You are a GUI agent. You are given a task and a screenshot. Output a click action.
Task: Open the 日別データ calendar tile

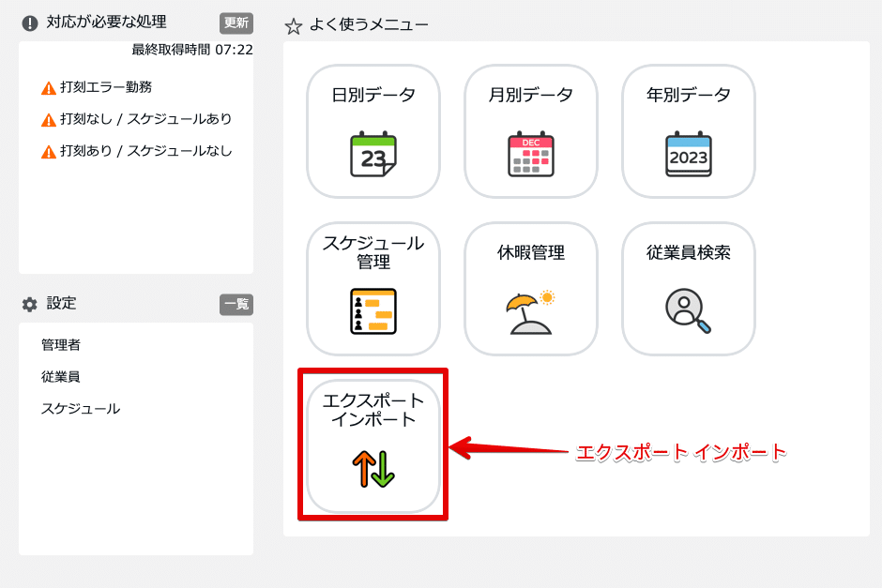[373, 131]
